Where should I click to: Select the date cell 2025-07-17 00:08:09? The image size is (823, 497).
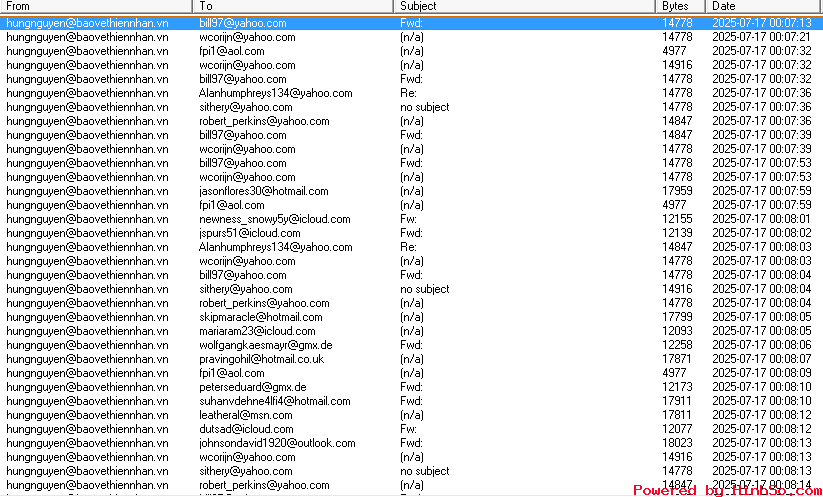(762, 373)
